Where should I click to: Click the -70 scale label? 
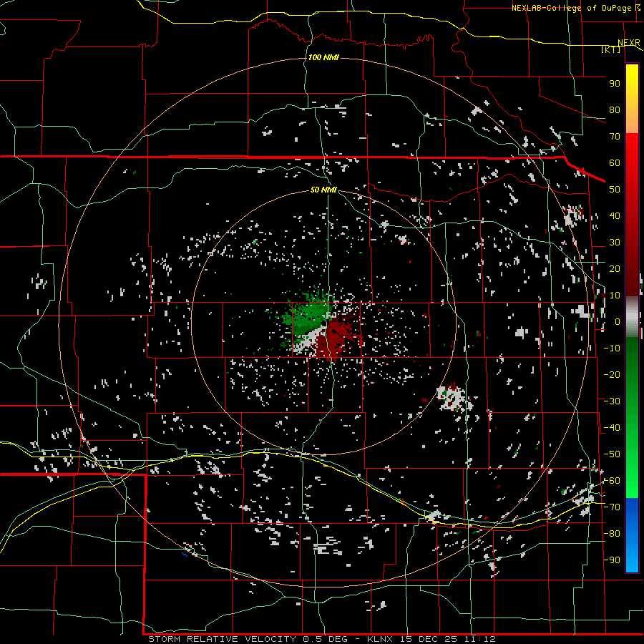coord(612,507)
